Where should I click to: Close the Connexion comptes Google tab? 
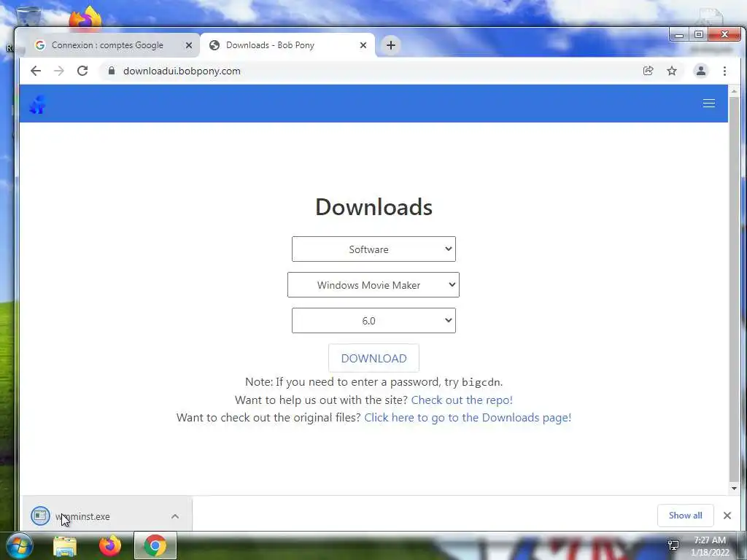point(189,45)
